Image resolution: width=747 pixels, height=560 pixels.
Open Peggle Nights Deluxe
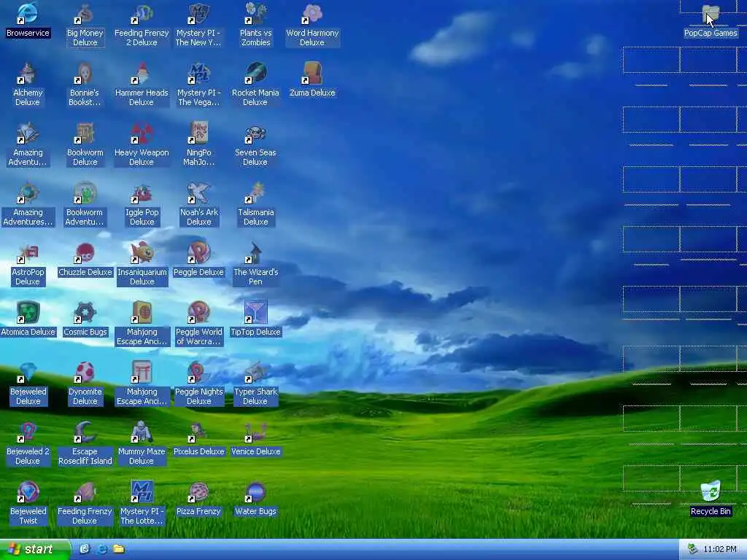[x=198, y=385]
